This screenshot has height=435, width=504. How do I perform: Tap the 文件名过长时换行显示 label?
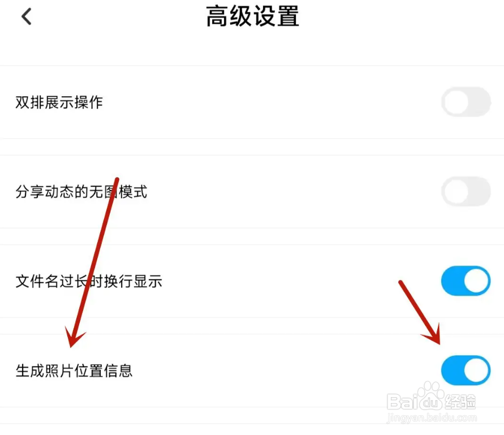pos(89,281)
